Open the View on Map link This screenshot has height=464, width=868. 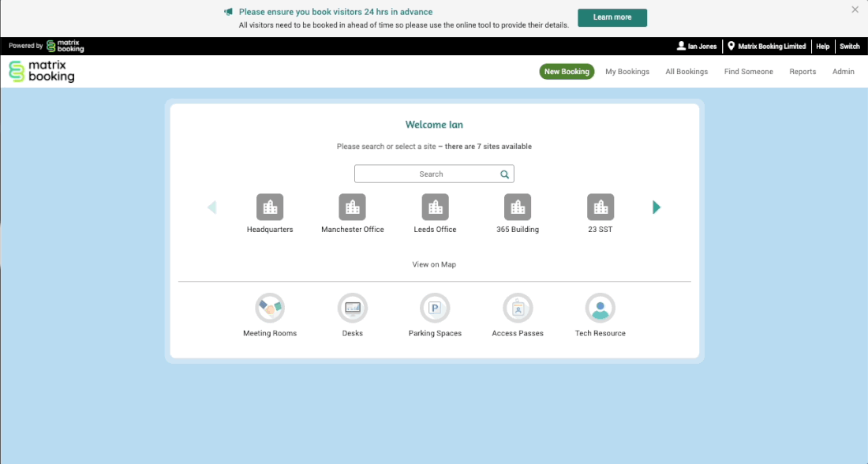click(x=434, y=264)
